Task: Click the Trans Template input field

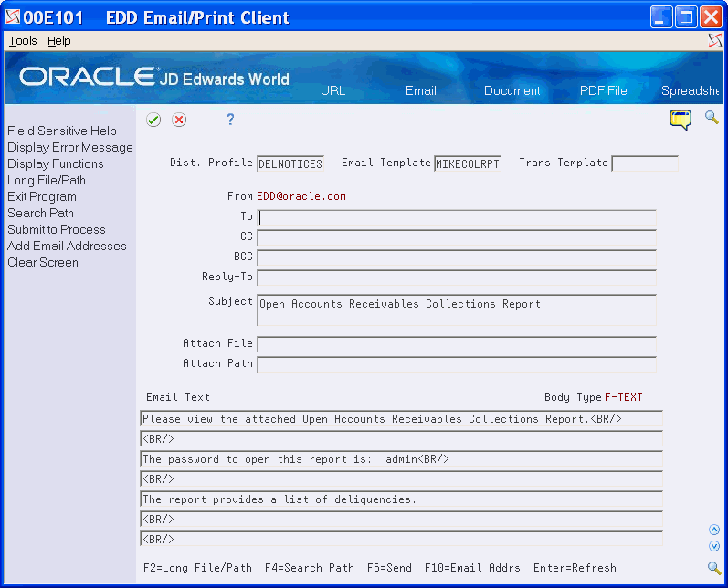Action: coord(645,163)
